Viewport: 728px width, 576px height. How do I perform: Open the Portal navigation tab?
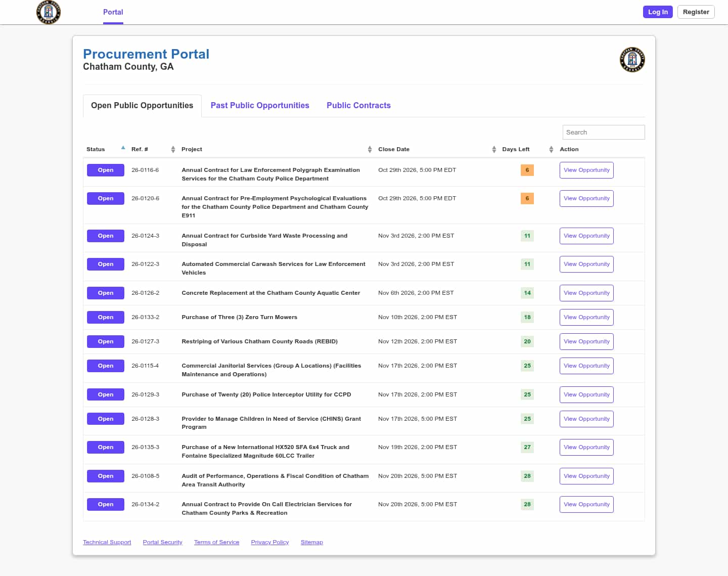[113, 12]
